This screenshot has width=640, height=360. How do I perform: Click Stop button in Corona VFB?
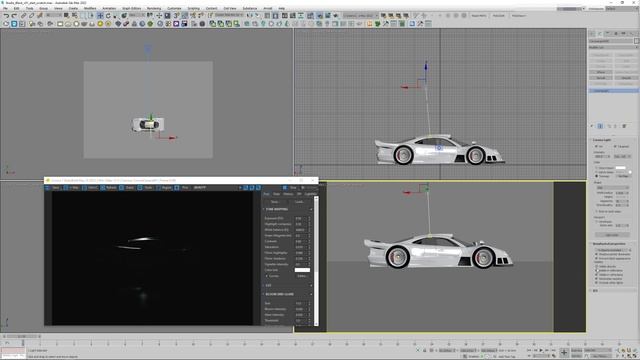(x=291, y=187)
